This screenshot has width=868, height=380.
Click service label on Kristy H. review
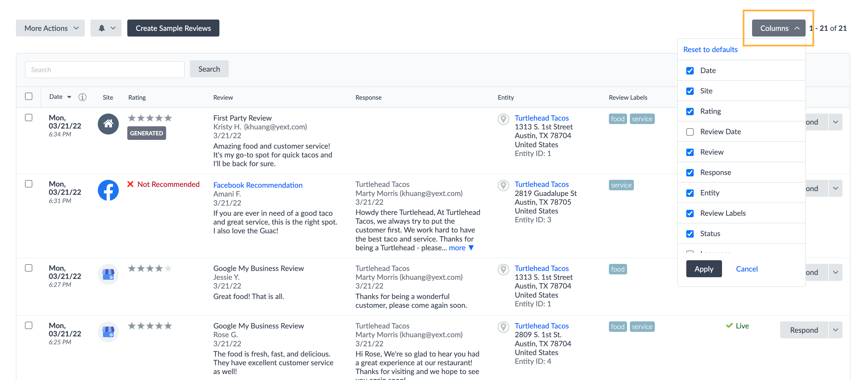coord(642,119)
